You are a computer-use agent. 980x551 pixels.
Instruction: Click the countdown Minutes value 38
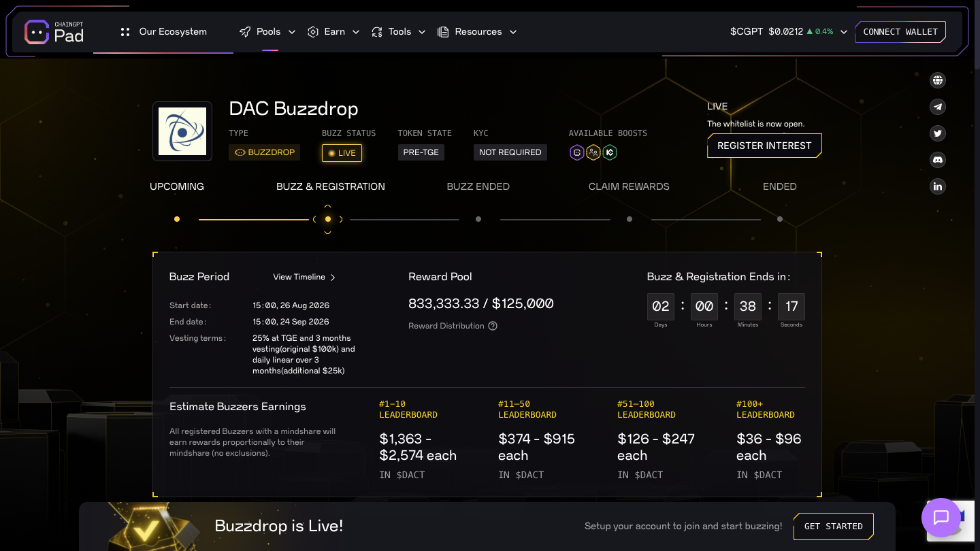point(748,307)
